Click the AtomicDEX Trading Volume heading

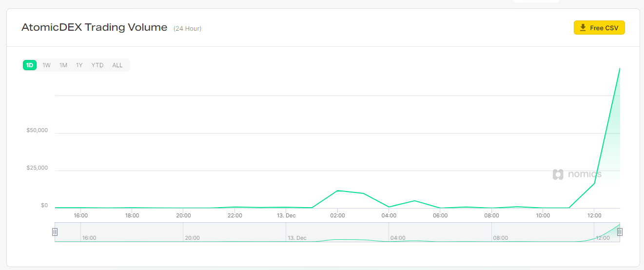(x=95, y=27)
